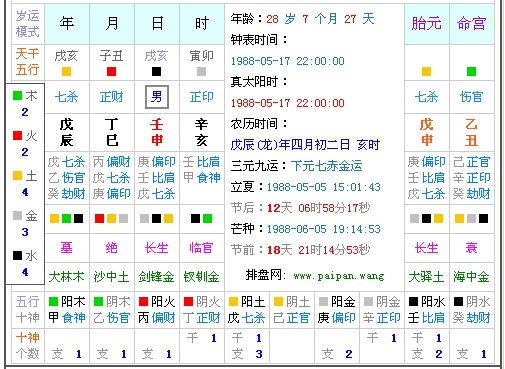Viewport: 505px width, 369px height.
Task: Click the 胎元 column header
Action: coord(426,24)
